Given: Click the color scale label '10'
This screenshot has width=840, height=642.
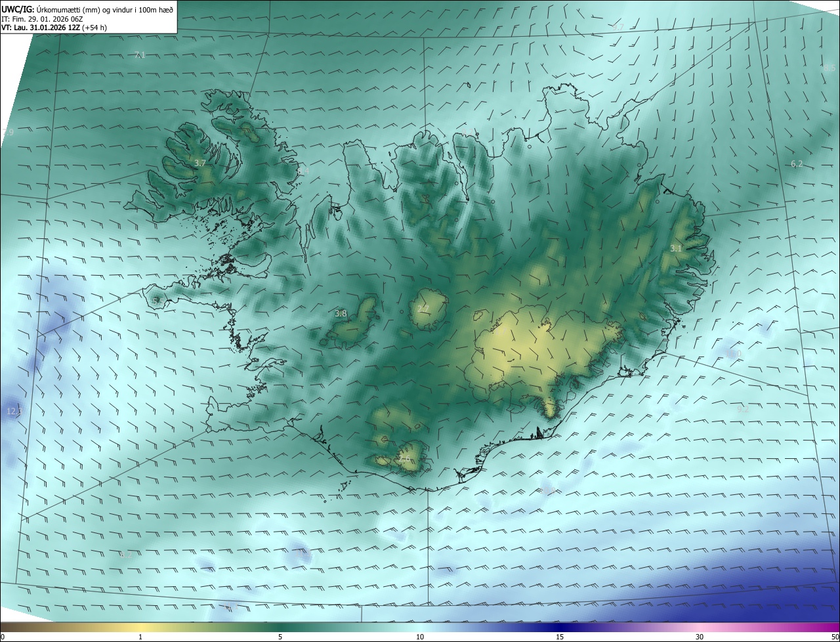Looking at the screenshot, I should 420,637.
